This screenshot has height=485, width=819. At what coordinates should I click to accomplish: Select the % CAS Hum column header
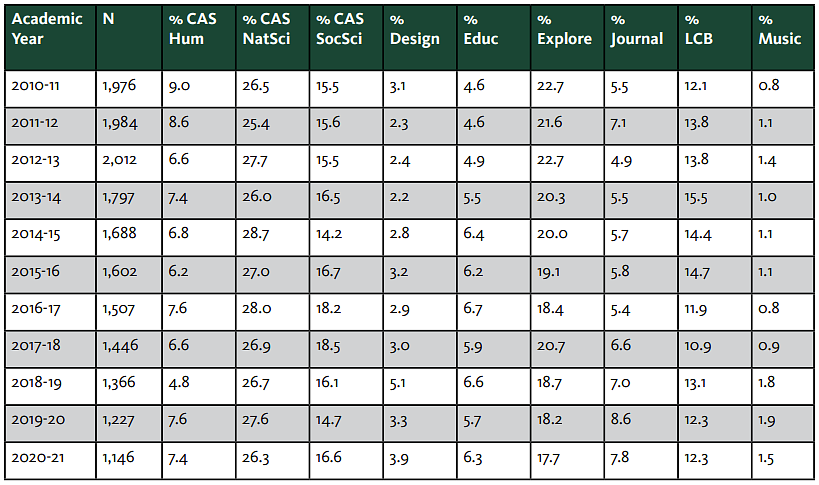(x=197, y=38)
